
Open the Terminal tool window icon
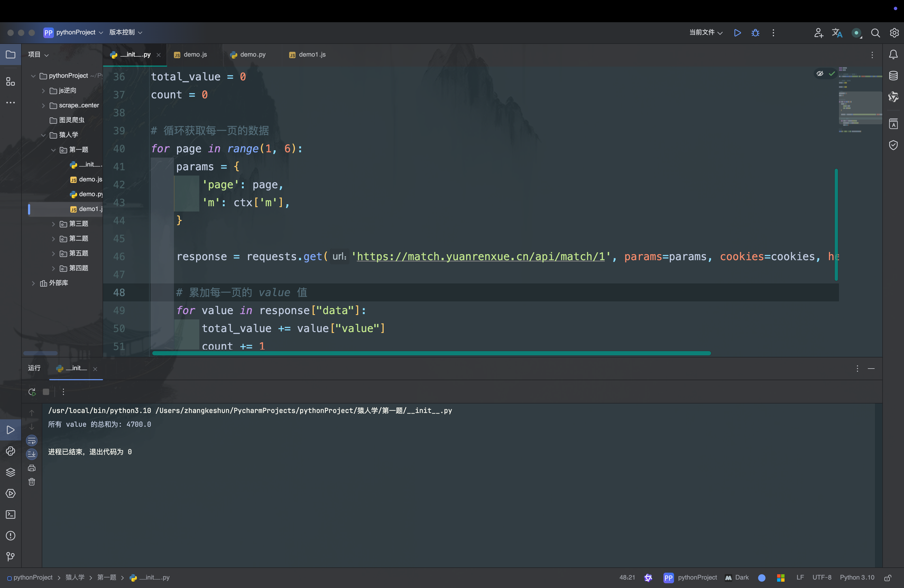click(x=11, y=514)
